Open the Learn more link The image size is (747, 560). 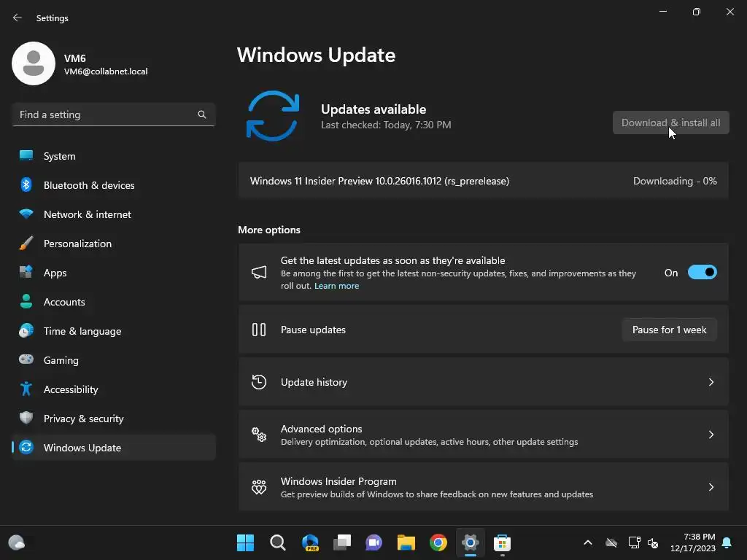[336, 286]
